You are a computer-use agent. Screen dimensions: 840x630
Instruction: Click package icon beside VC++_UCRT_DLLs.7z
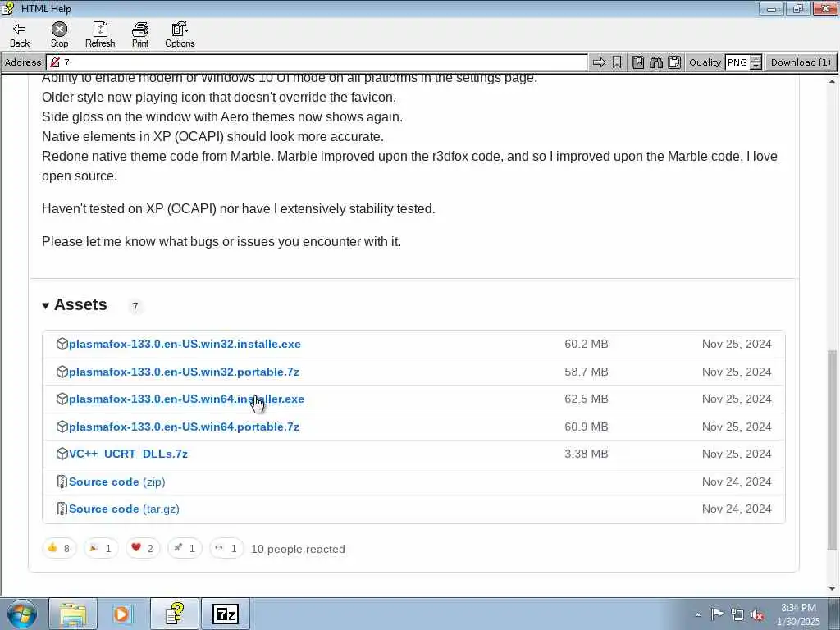click(62, 454)
